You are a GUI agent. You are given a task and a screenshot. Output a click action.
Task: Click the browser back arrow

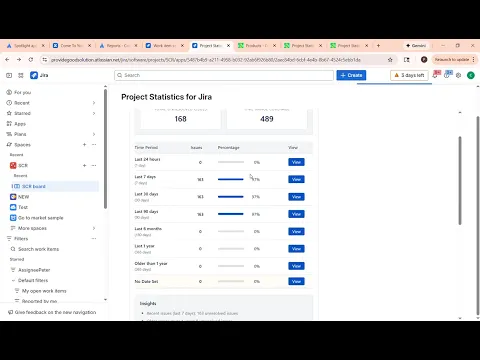pyautogui.click(x=7, y=60)
